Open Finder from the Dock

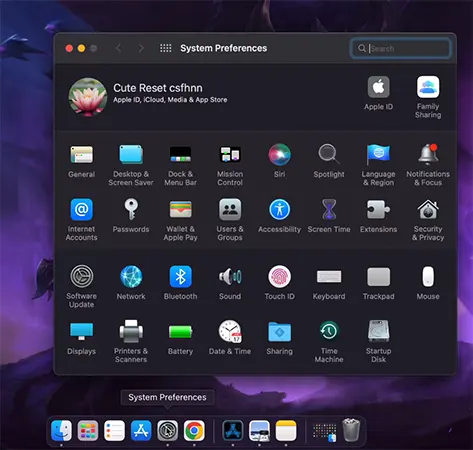61,430
